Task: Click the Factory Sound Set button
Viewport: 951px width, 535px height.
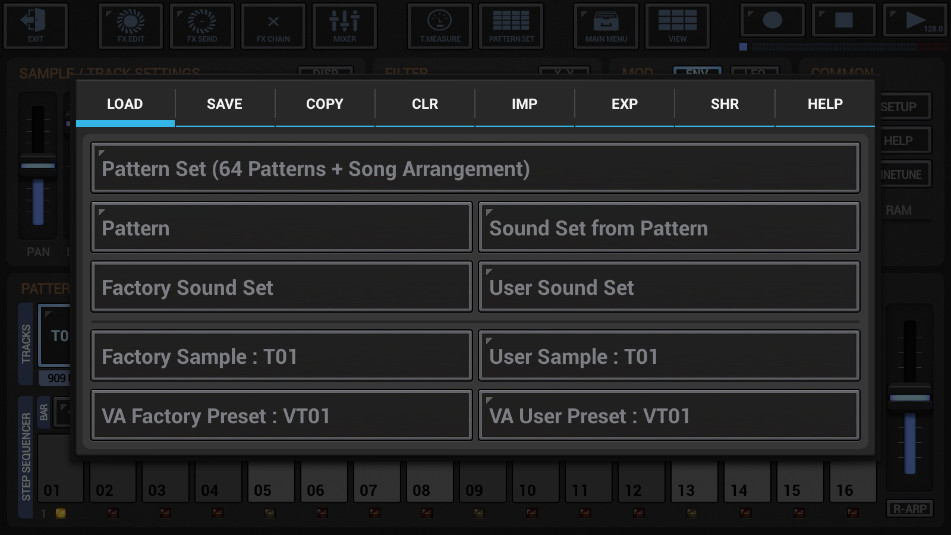Action: (281, 287)
